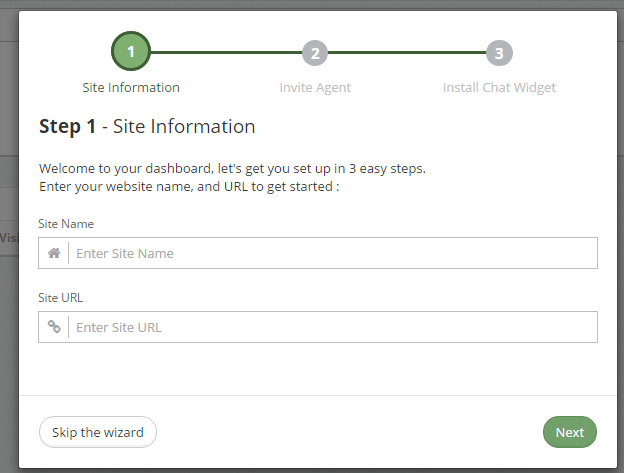
Task: Click the gray step 3 circle
Action: (x=499, y=53)
